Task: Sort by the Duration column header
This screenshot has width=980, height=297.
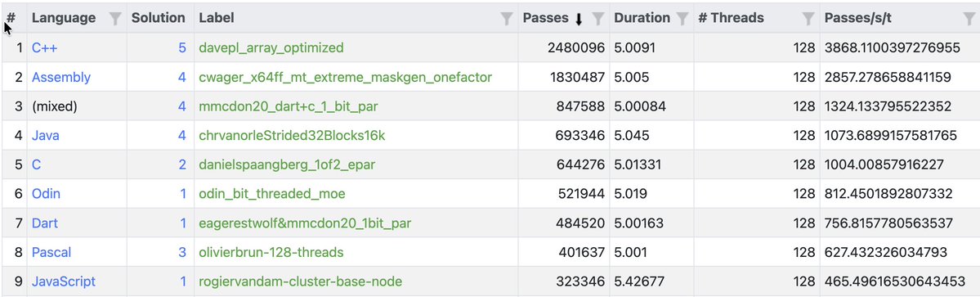Action: [642, 18]
